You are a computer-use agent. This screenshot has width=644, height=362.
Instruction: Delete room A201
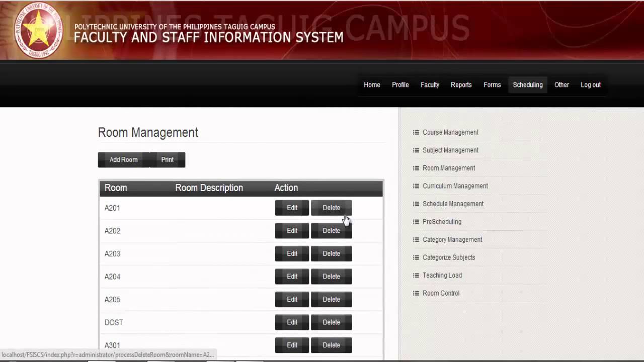point(331,208)
